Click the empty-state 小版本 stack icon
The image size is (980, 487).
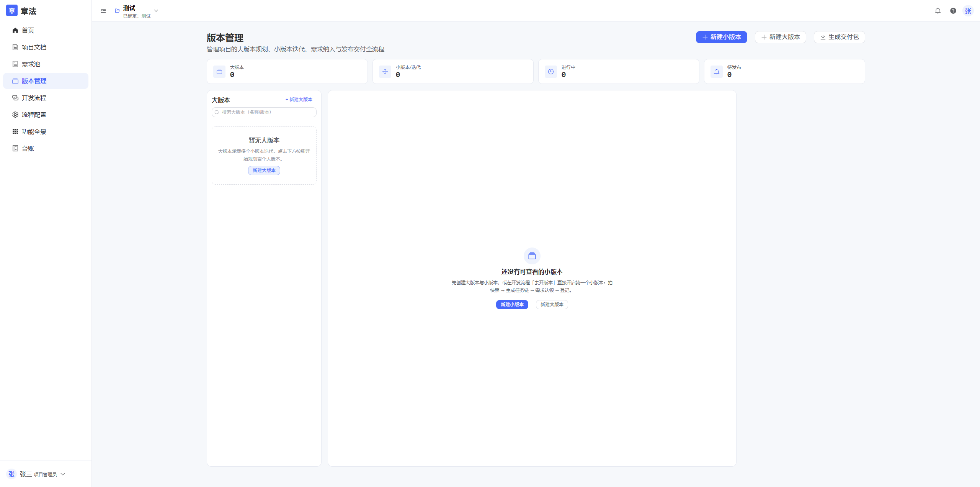[532, 256]
